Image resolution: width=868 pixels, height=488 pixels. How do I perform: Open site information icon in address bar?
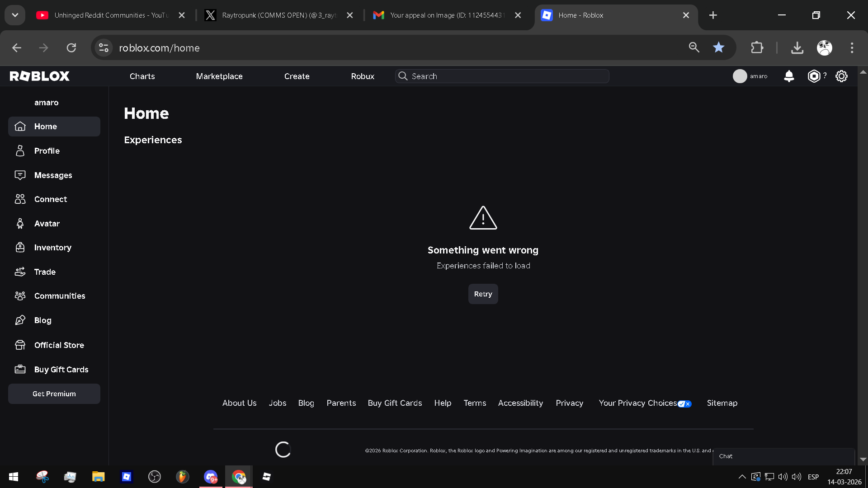coord(104,47)
